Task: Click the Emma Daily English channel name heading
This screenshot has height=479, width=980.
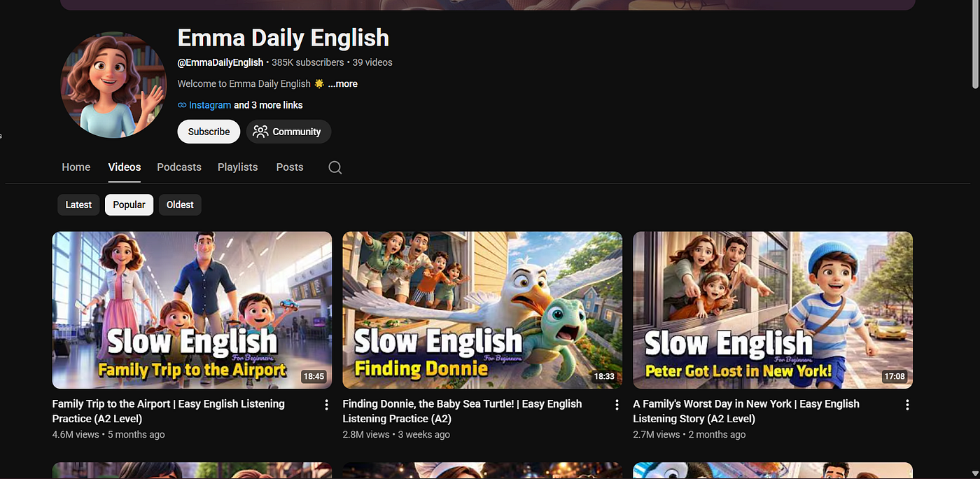Action: [283, 37]
